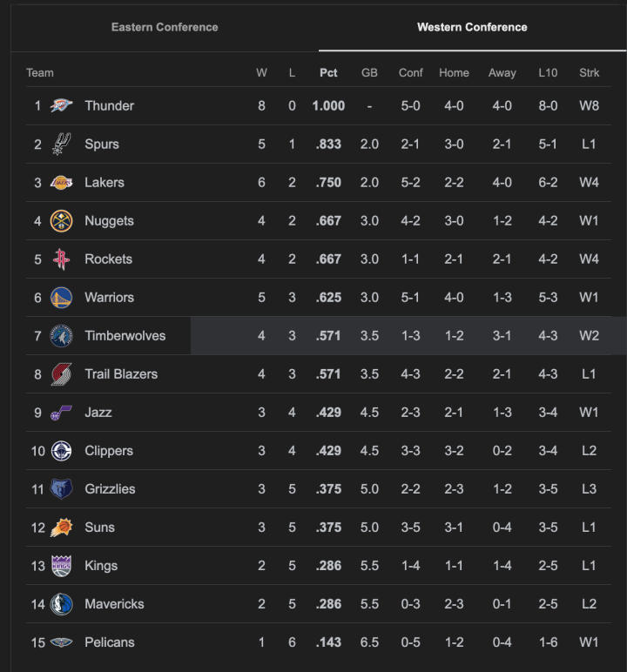Viewport: 627px width, 672px height.
Task: Click the Nuggets team logo
Action: [61, 221]
